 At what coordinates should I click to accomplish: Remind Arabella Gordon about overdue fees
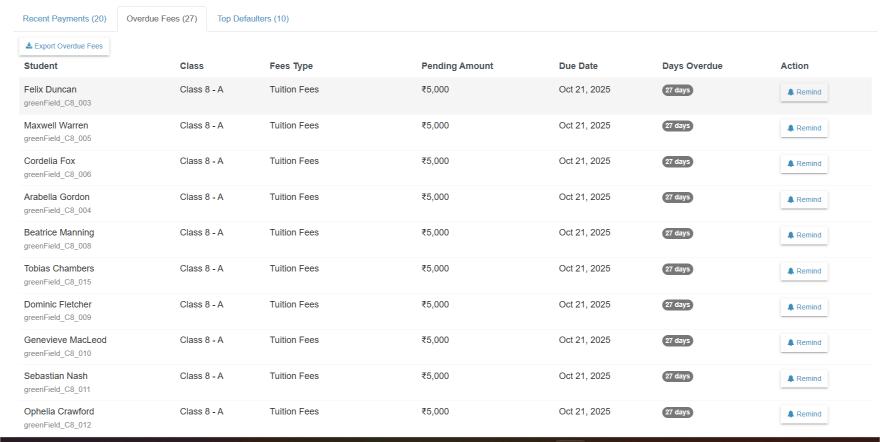[804, 200]
